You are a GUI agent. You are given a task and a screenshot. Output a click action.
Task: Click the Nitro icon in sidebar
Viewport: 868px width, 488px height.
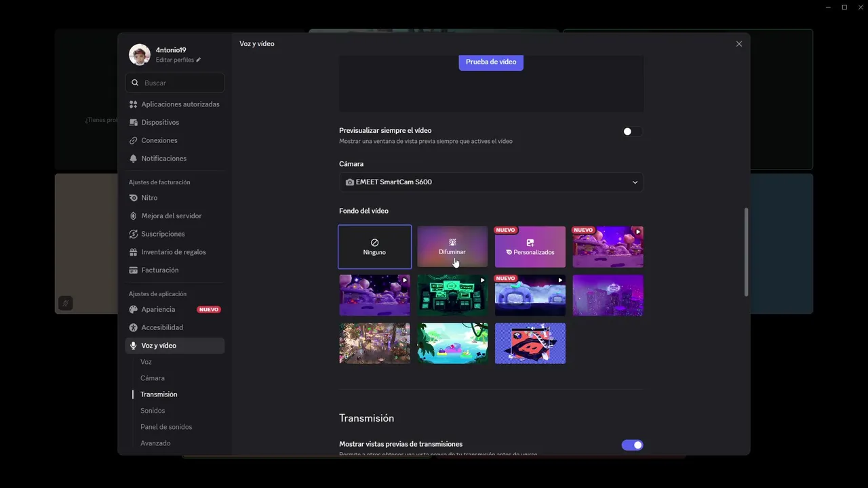(134, 198)
